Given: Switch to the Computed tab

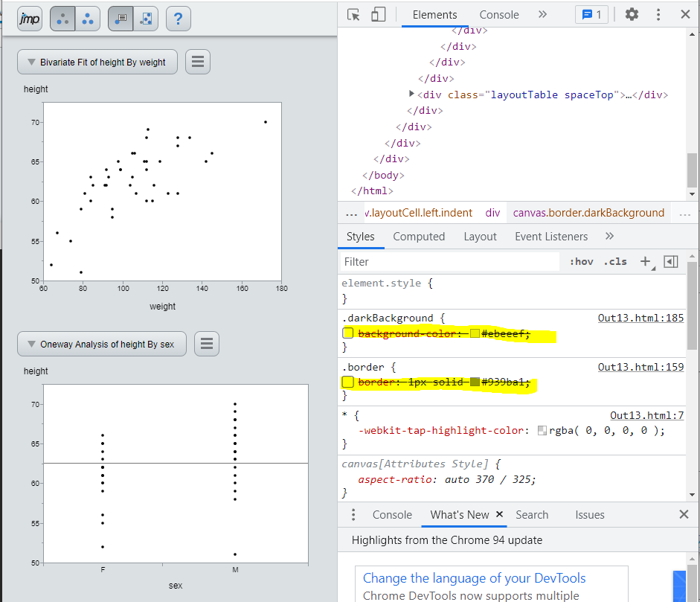Looking at the screenshot, I should pos(419,237).
